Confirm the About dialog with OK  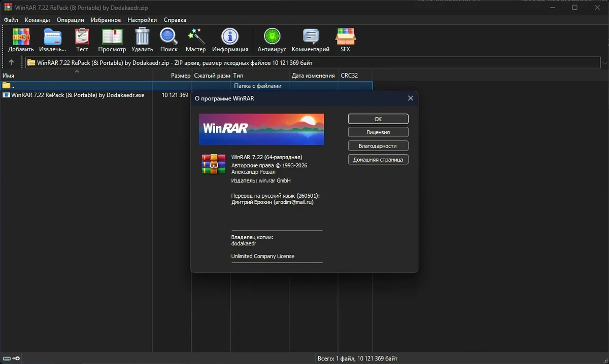[378, 119]
